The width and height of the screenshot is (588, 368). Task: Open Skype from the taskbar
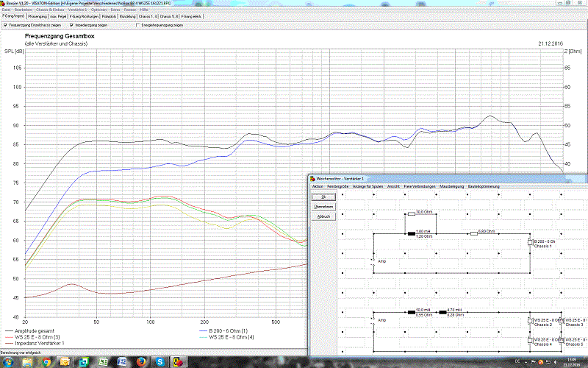159,361
